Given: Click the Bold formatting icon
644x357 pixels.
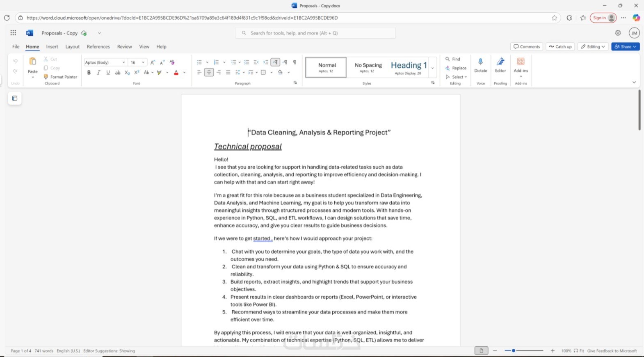Looking at the screenshot, I should click(89, 73).
